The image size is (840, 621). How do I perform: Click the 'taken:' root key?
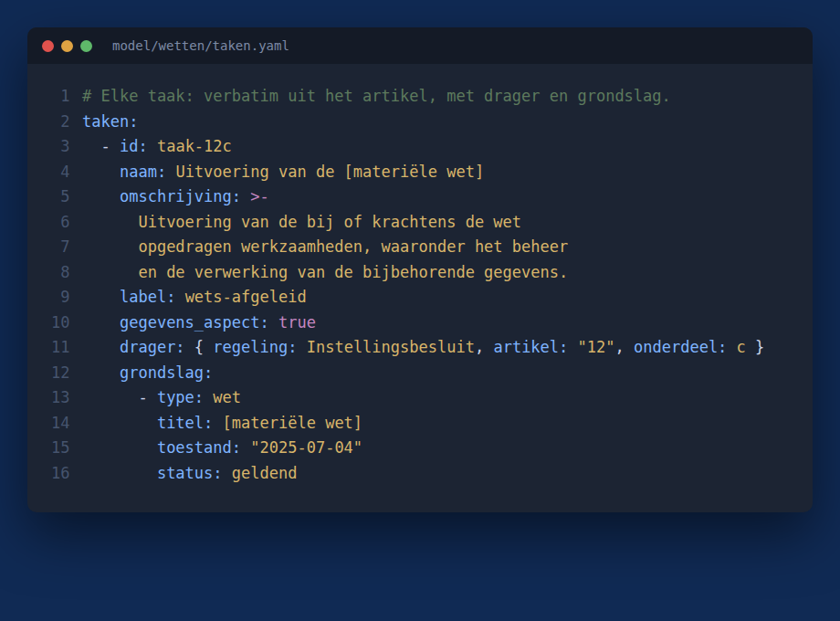(110, 121)
